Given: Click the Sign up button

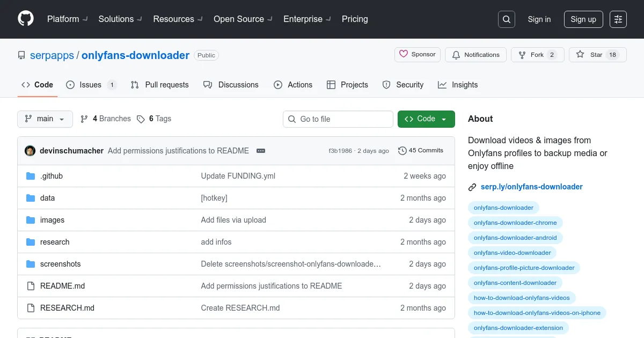Looking at the screenshot, I should [583, 19].
